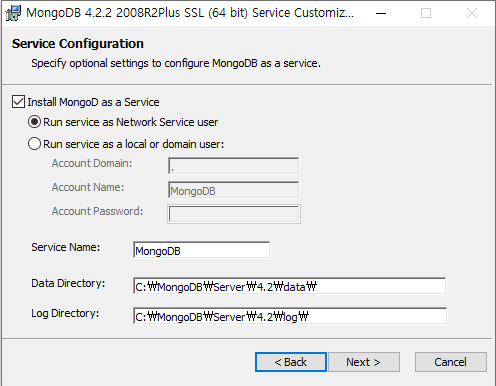The image size is (496, 386).
Task: Click the Service Name: label
Action: [x=66, y=247]
